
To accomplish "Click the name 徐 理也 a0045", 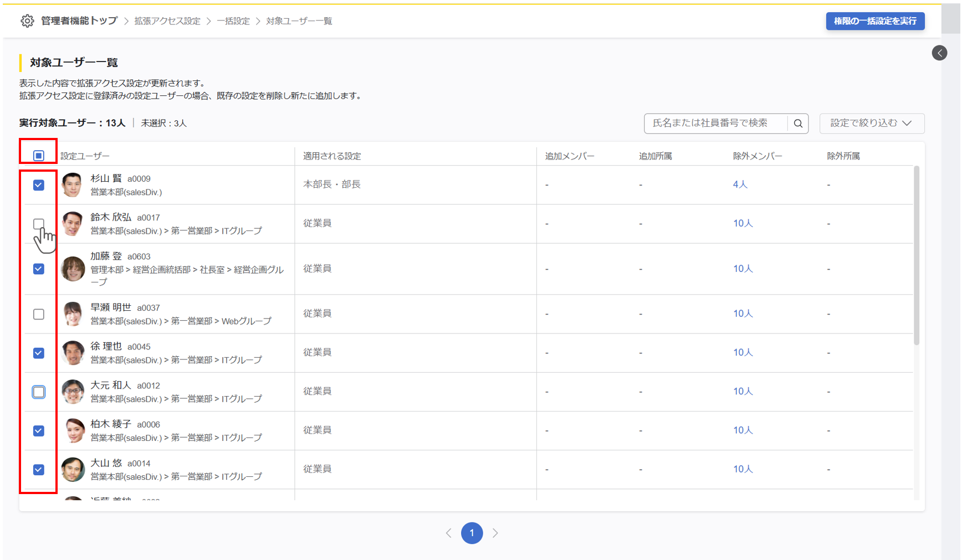I will coord(120,346).
